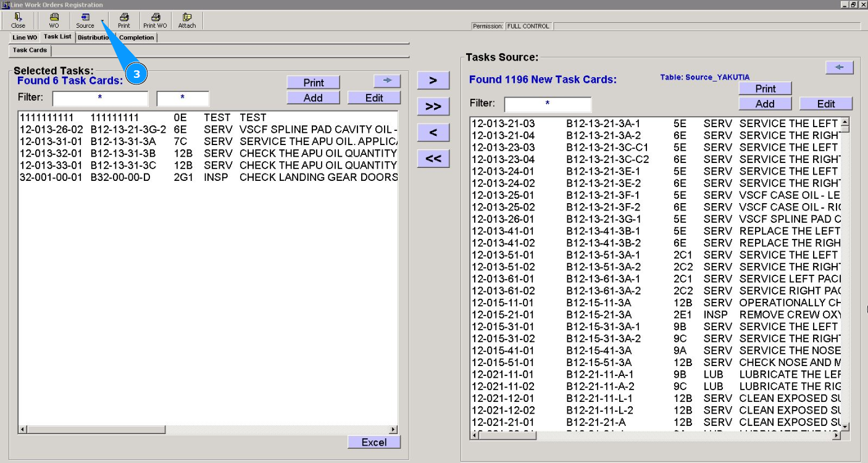Select source row 12-015-21-01
The image size is (868, 463).
(x=656, y=315)
